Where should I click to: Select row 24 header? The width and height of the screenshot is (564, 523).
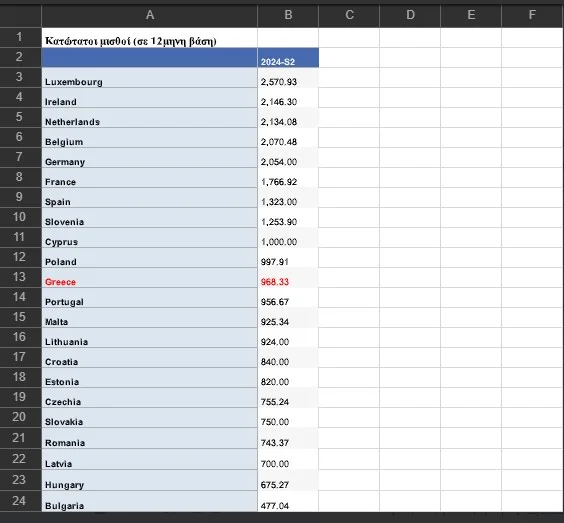click(21, 501)
